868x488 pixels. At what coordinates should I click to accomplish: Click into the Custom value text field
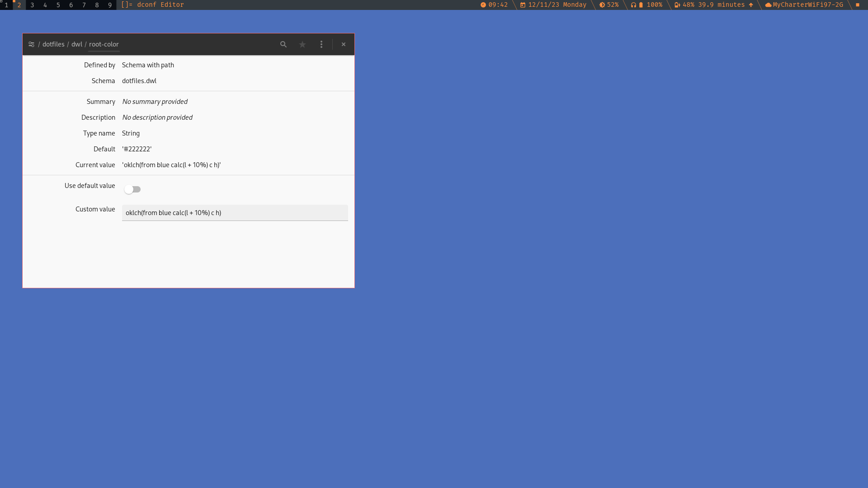(x=235, y=213)
